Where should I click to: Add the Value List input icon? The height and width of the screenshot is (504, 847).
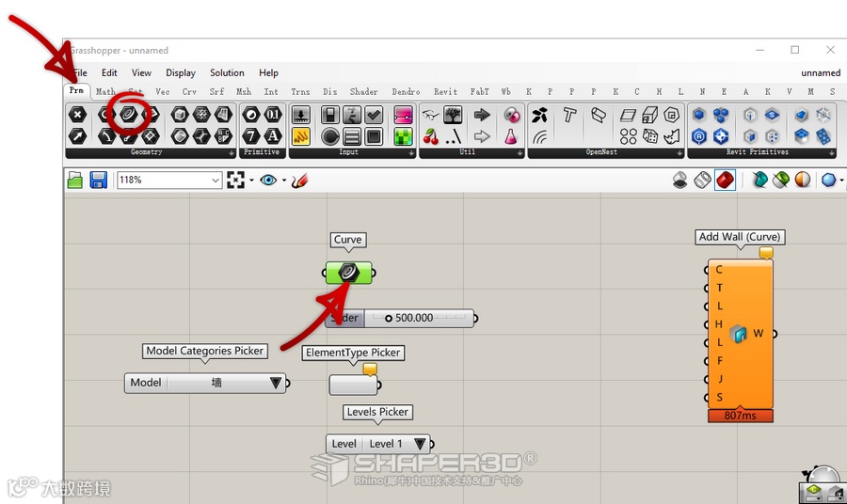click(x=352, y=136)
